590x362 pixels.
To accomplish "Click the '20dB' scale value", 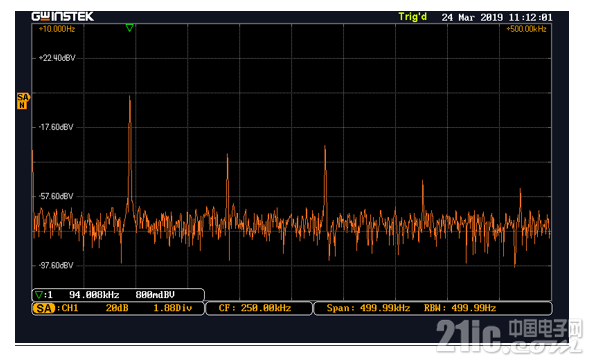I will coord(117,308).
